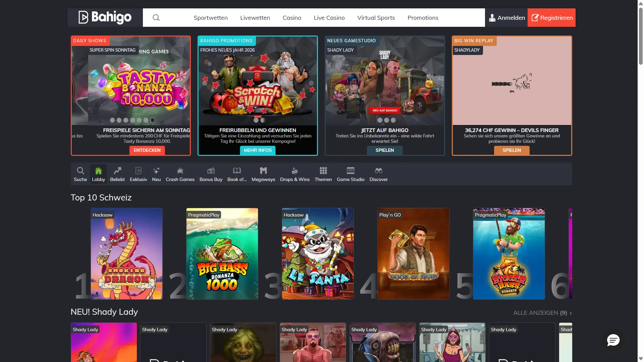Image resolution: width=644 pixels, height=362 pixels.
Task: Select last carousel dot on Tasty Bonanza banner
Action: (153, 120)
